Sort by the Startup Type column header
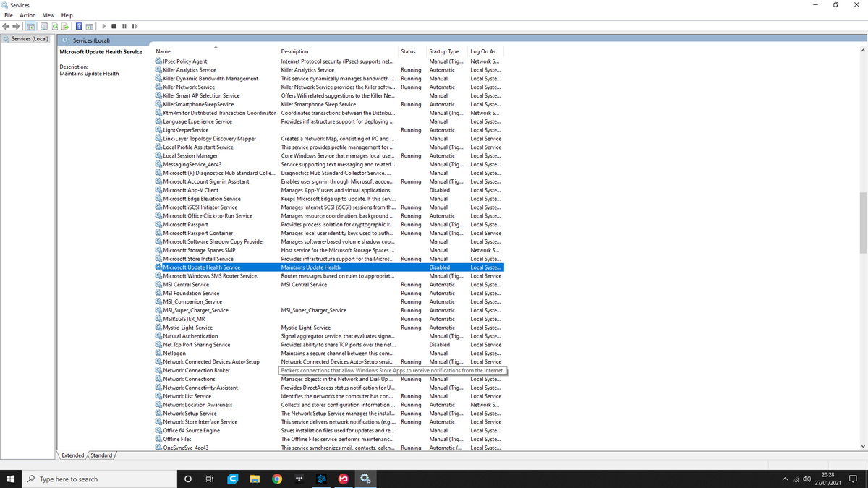 [447, 51]
